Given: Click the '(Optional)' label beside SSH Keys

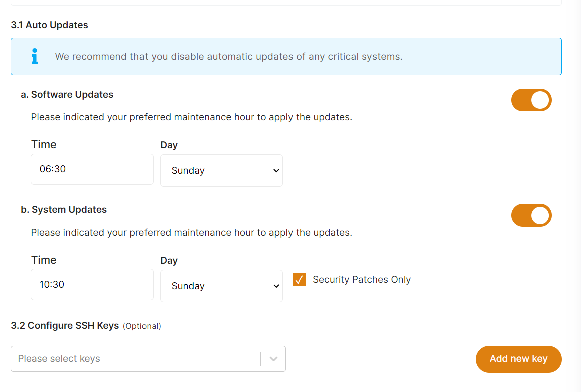Looking at the screenshot, I should [142, 326].
